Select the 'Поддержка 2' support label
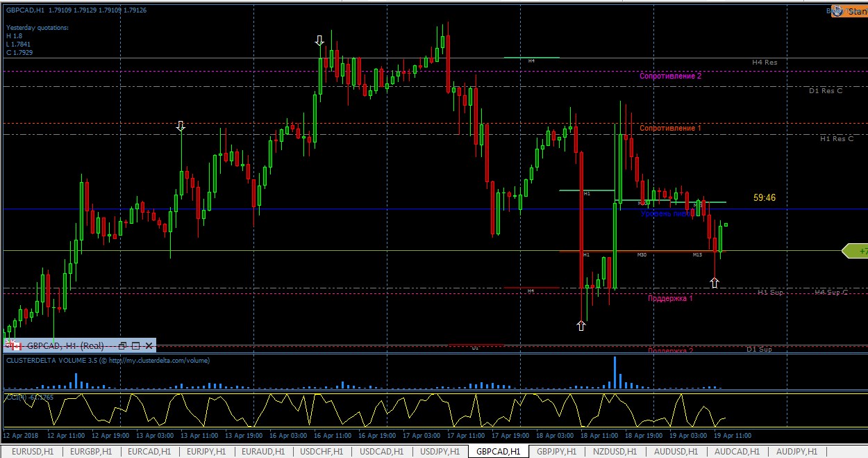Screen dimensions: 868x458 pyautogui.click(x=670, y=351)
